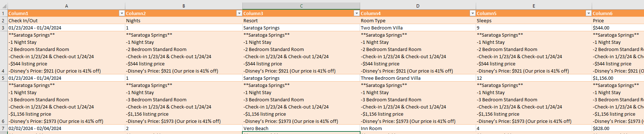Select row 7 header
644x134 pixels.
[x=4, y=128]
